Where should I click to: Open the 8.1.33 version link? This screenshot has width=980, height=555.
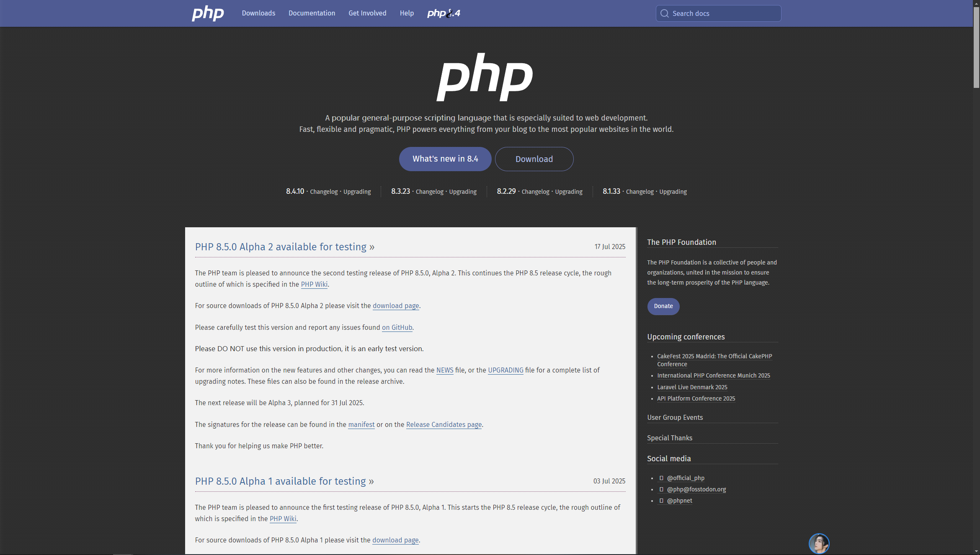pyautogui.click(x=611, y=191)
